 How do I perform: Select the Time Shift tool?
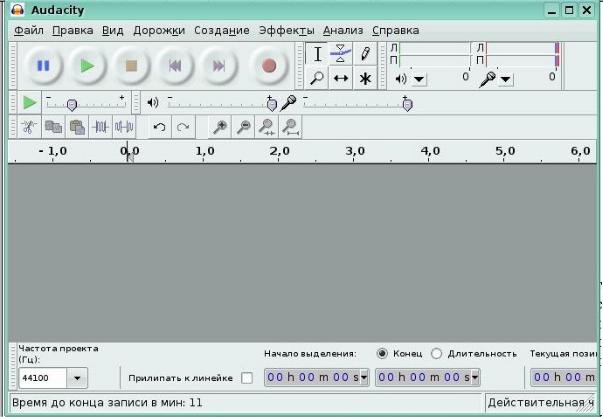[341, 78]
